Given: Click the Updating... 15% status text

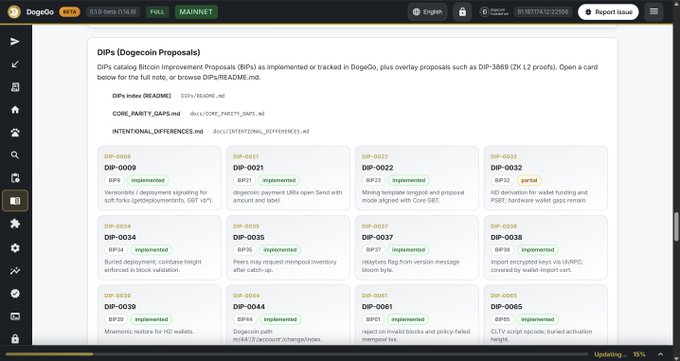Looking at the screenshot, I should [x=620, y=354].
